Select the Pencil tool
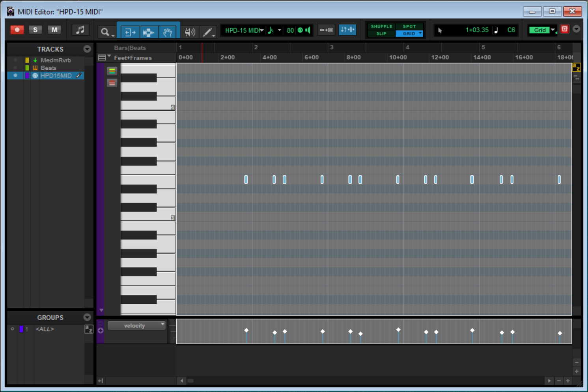The height and width of the screenshot is (392, 588). click(x=207, y=32)
